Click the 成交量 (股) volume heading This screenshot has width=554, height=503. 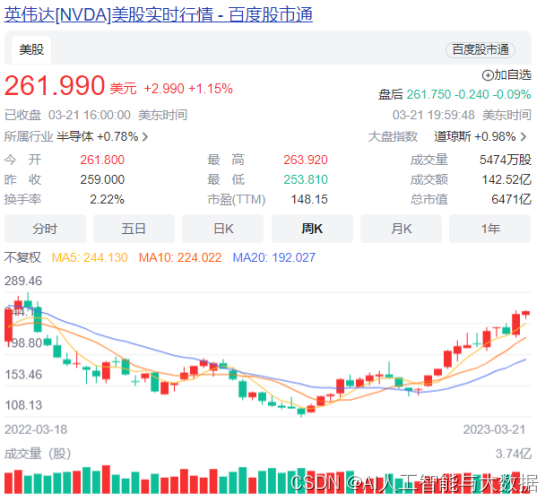pyautogui.click(x=37, y=454)
